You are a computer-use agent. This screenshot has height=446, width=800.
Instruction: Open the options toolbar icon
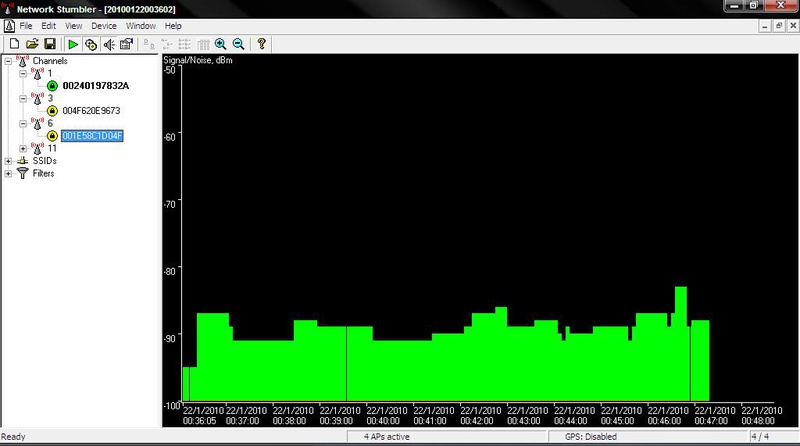coord(126,44)
